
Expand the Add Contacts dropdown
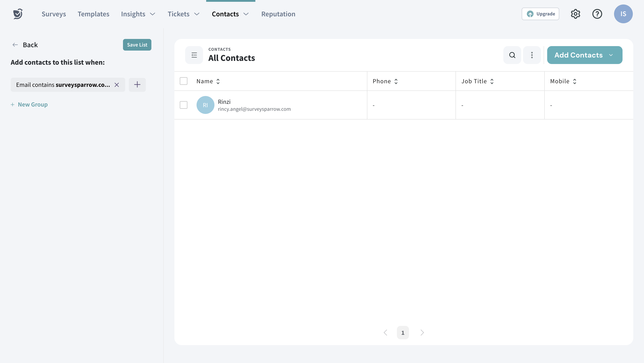pyautogui.click(x=611, y=55)
